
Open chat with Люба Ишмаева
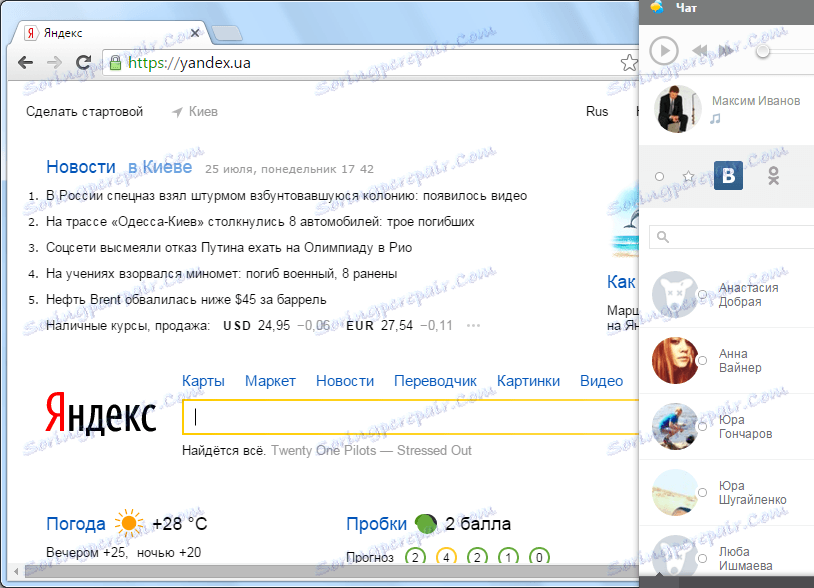pyautogui.click(x=726, y=551)
